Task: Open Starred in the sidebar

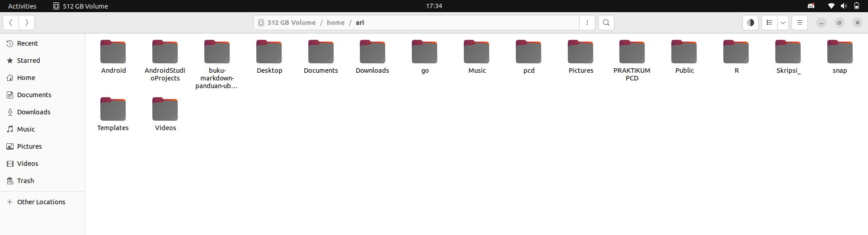Action: click(42, 61)
